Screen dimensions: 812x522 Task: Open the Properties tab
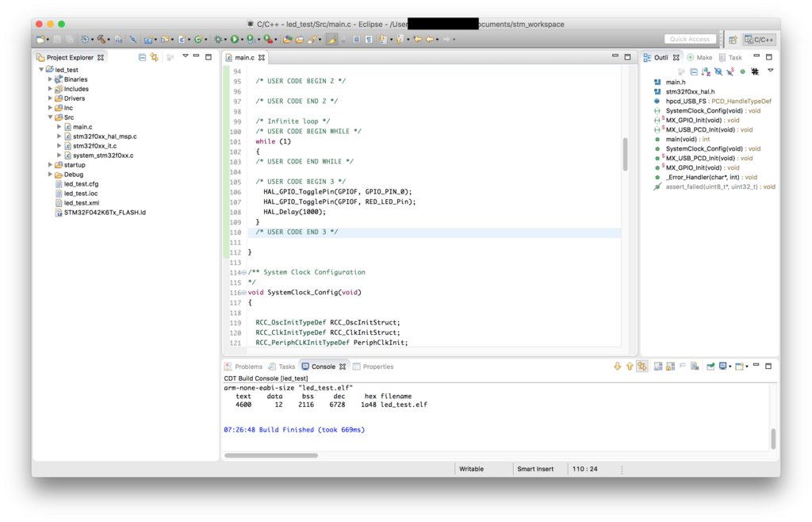tap(373, 367)
